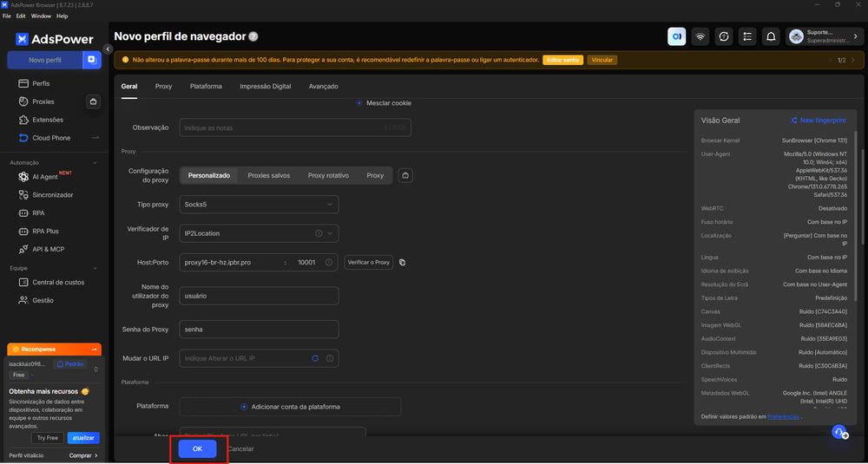Select Proxies salvos option
868x464 pixels.
(x=268, y=175)
